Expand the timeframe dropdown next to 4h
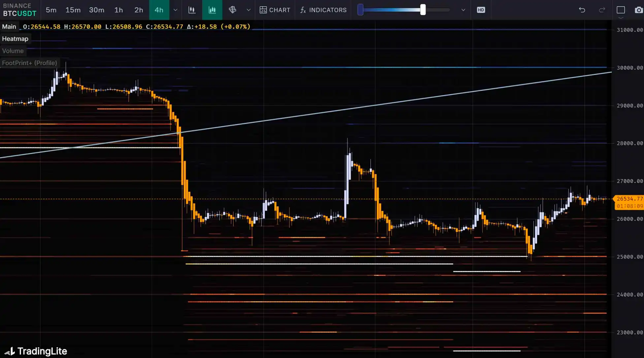The height and width of the screenshot is (358, 644). pos(176,10)
